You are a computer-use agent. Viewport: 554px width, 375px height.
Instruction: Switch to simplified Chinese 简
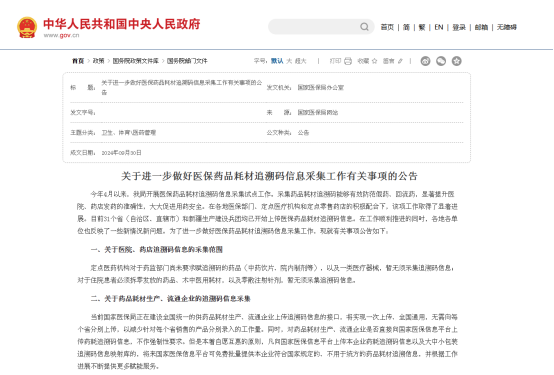click(406, 27)
